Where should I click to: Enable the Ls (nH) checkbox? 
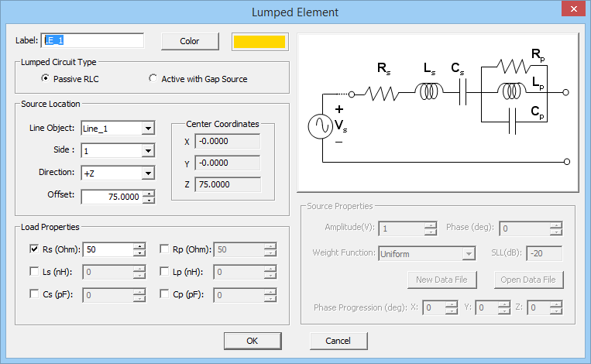tap(34, 272)
